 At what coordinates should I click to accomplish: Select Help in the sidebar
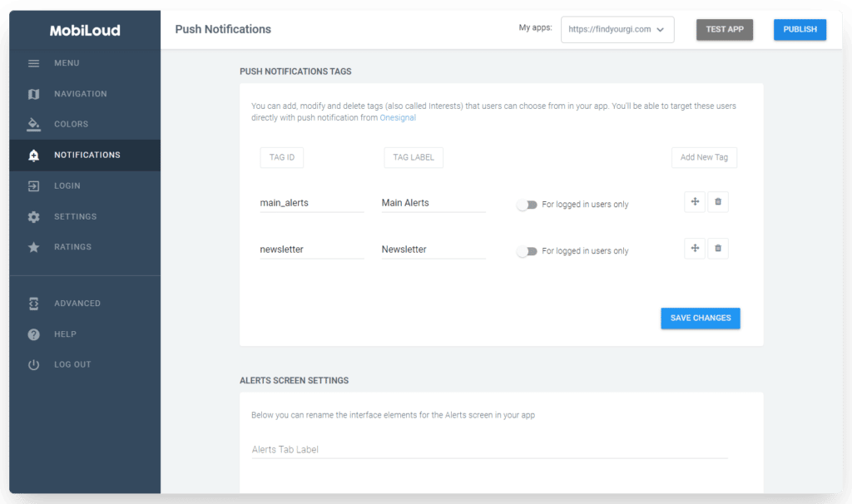(65, 334)
